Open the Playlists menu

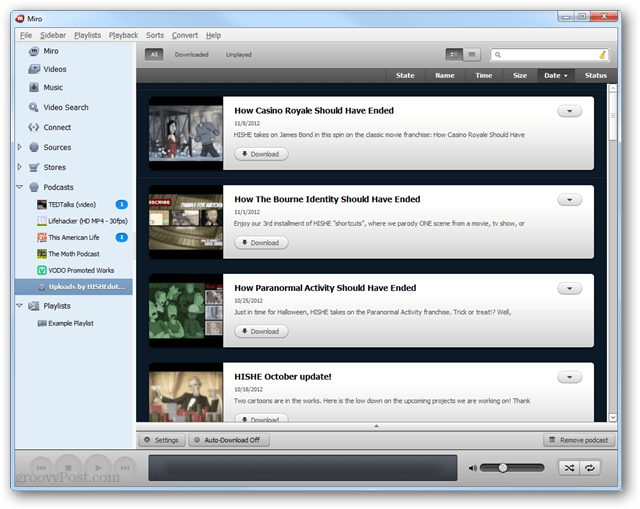point(87,35)
